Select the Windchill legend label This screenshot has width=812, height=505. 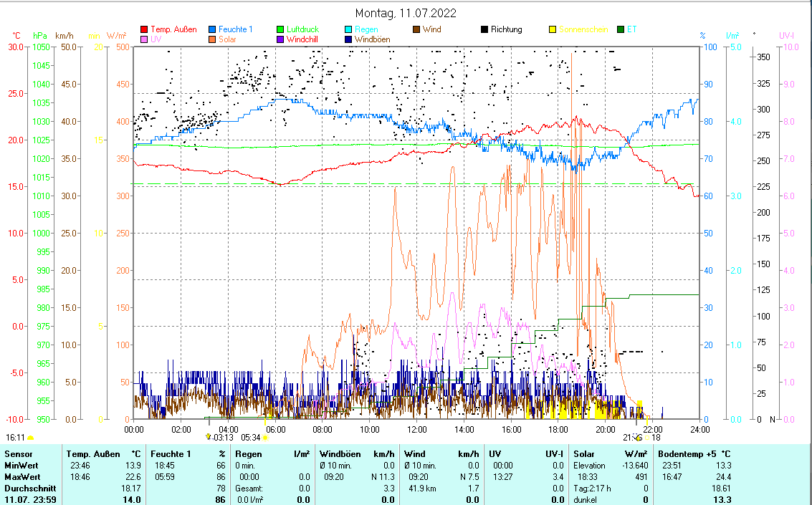(x=304, y=39)
